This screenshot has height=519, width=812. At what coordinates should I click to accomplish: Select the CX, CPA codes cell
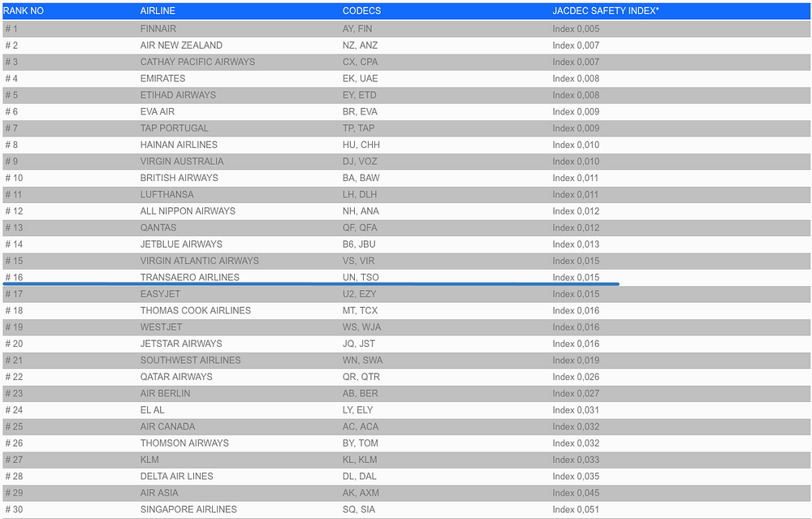tap(360, 63)
